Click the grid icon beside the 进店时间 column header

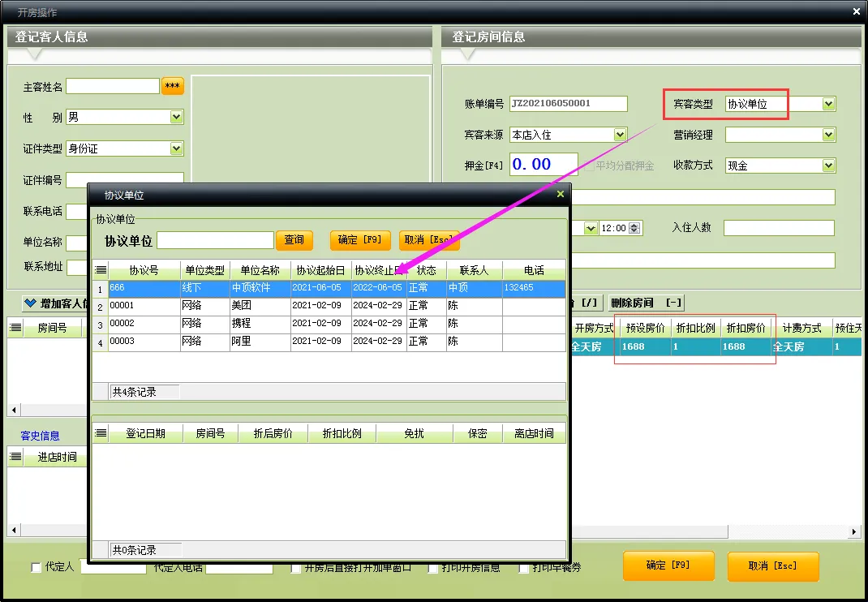(15, 457)
